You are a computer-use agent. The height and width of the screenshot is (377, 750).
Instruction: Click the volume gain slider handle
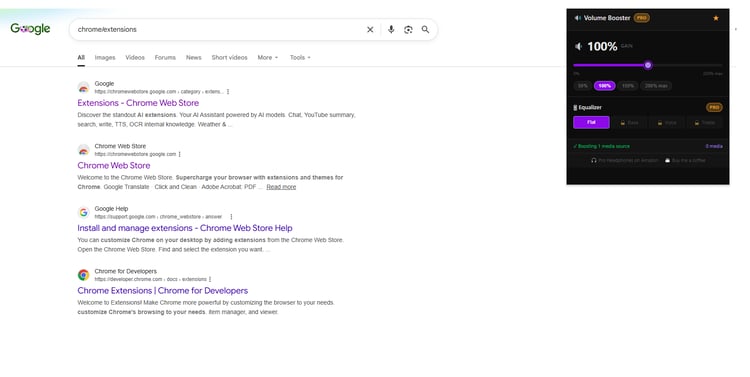click(x=648, y=65)
